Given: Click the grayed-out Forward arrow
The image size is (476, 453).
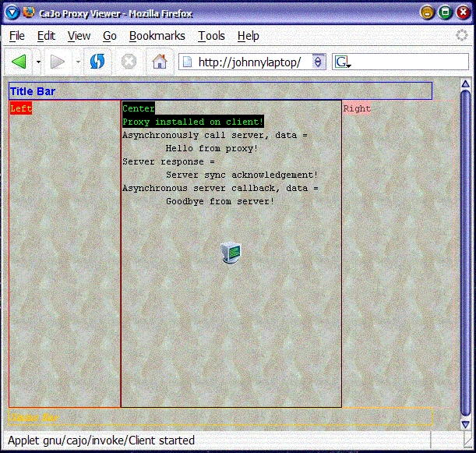Looking at the screenshot, I should tap(58, 62).
